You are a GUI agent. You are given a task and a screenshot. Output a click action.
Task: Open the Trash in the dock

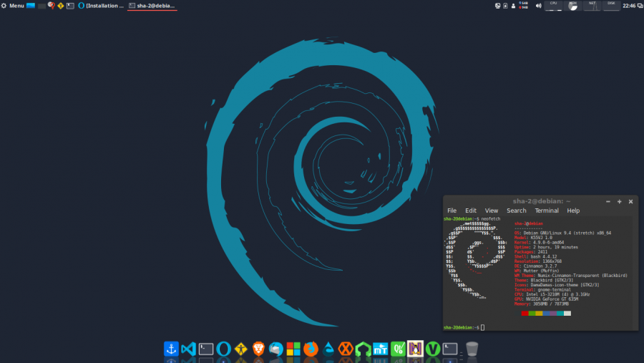(x=472, y=349)
